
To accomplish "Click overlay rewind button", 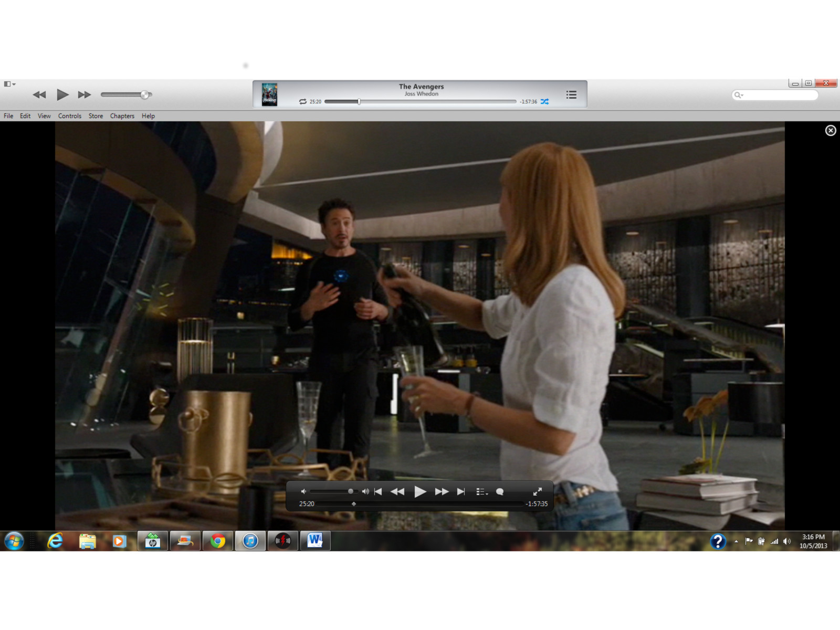I will (397, 491).
